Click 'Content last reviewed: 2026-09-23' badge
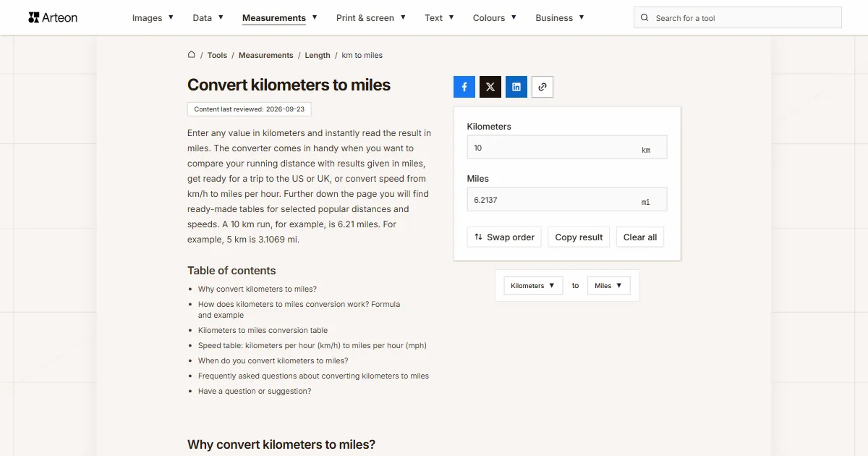 (x=250, y=109)
